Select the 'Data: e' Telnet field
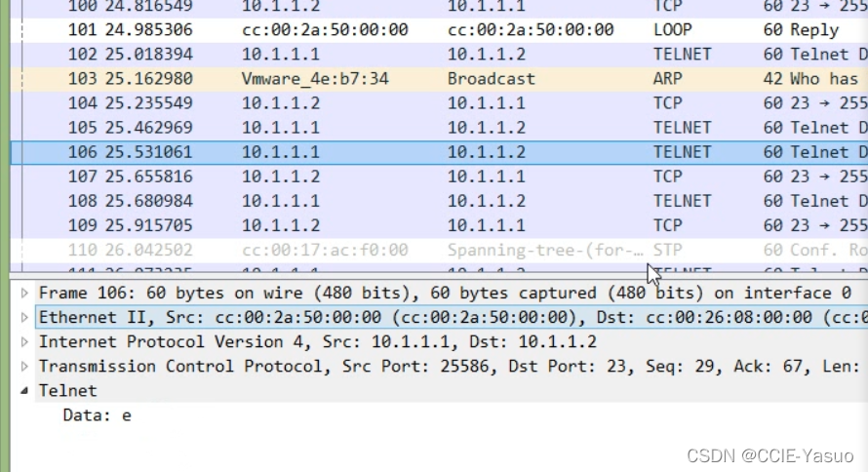 click(x=97, y=415)
